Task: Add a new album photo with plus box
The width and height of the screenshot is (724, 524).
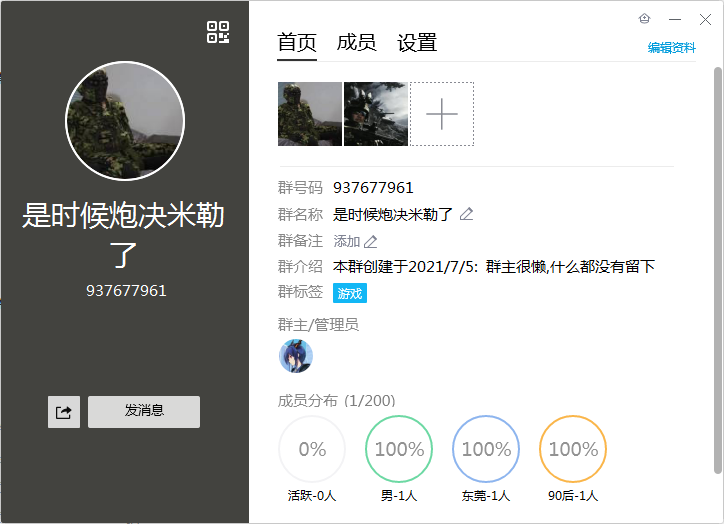Action: coord(442,114)
